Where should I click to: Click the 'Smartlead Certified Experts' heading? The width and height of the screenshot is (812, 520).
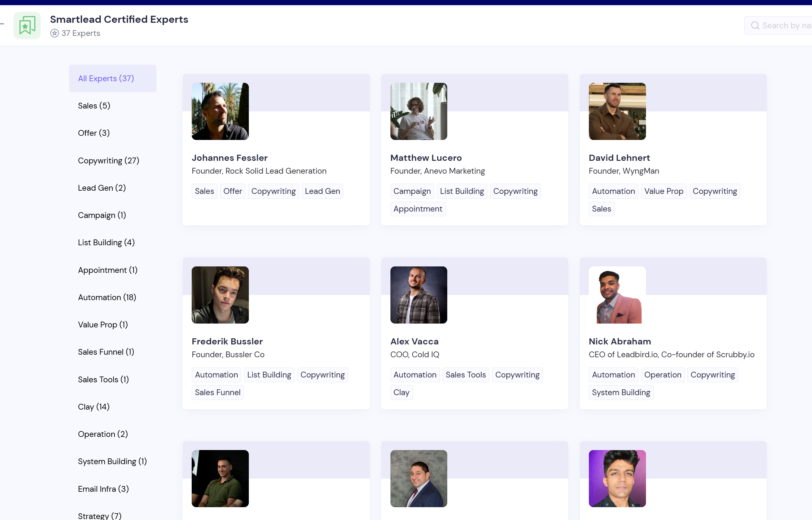(119, 19)
